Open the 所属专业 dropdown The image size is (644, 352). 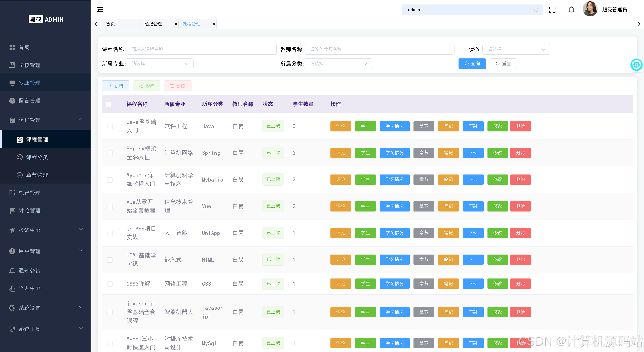[x=160, y=64]
